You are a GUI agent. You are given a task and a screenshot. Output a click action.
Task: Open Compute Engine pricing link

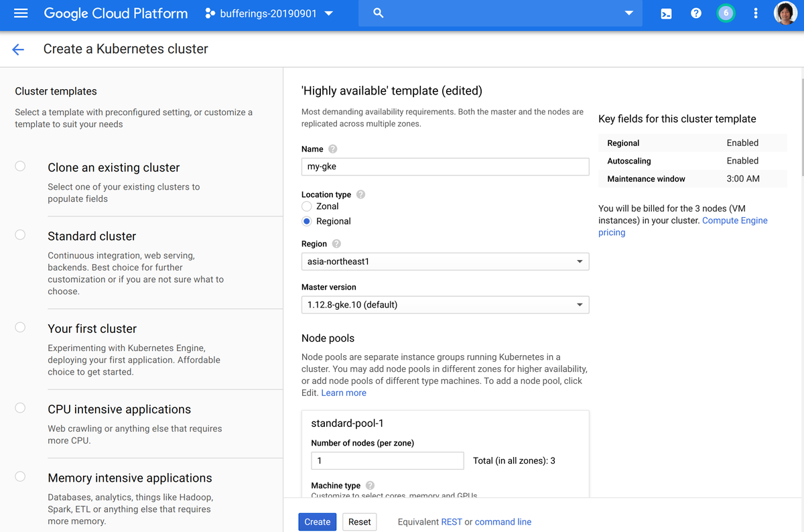[683, 226]
